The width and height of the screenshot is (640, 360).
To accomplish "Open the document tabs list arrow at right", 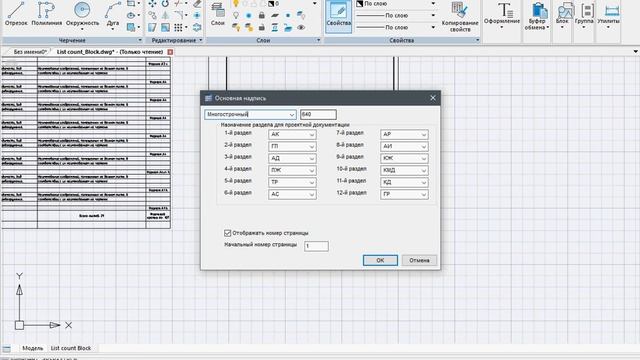I will pos(635,52).
